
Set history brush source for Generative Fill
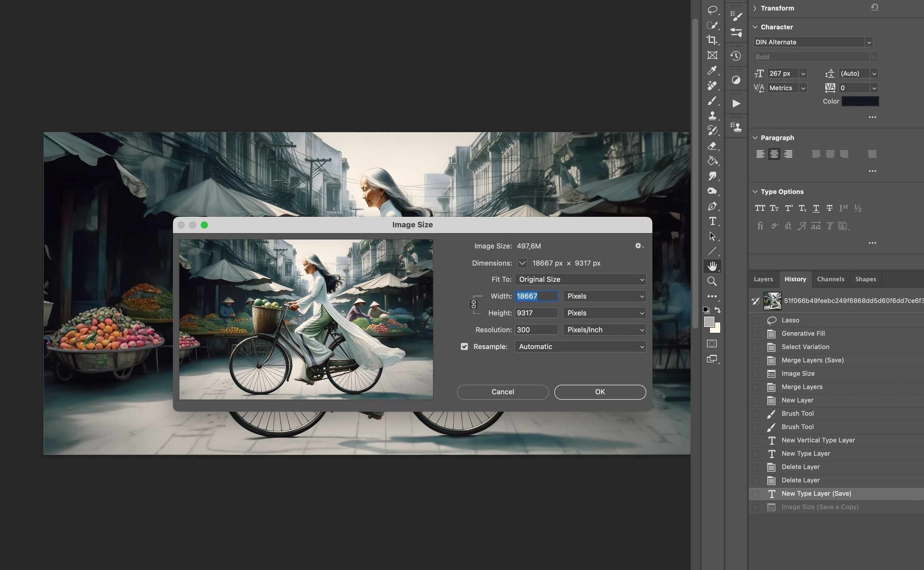click(x=755, y=333)
